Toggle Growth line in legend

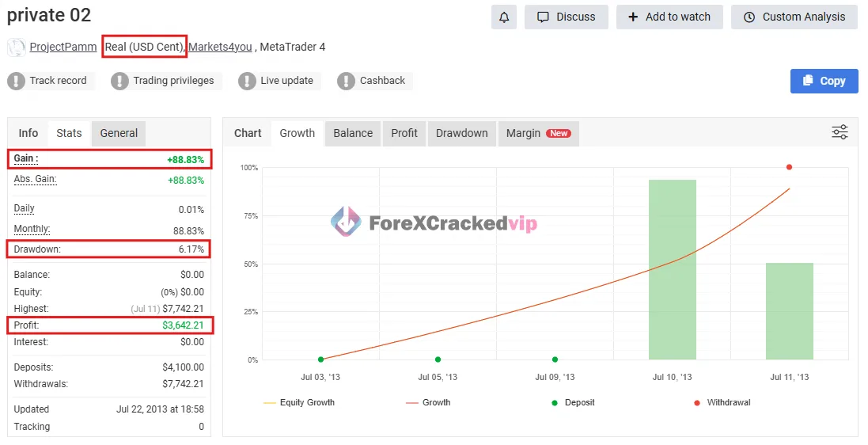tap(428, 402)
